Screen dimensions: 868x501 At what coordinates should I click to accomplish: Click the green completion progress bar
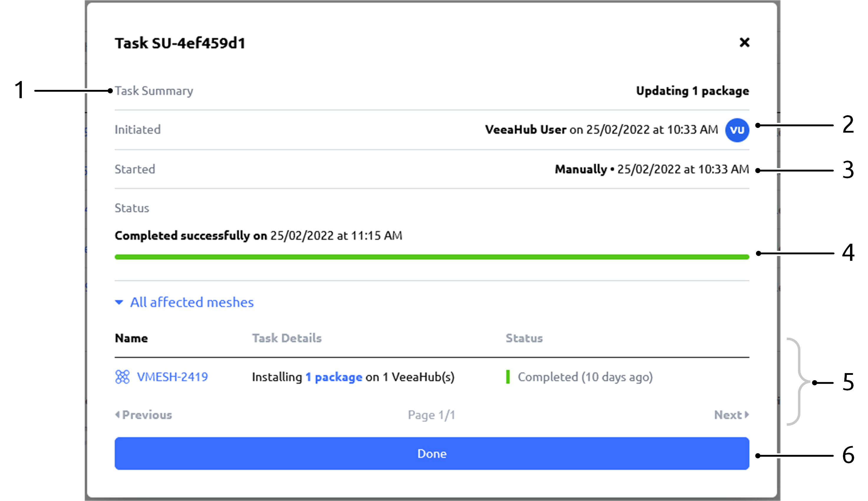click(432, 257)
